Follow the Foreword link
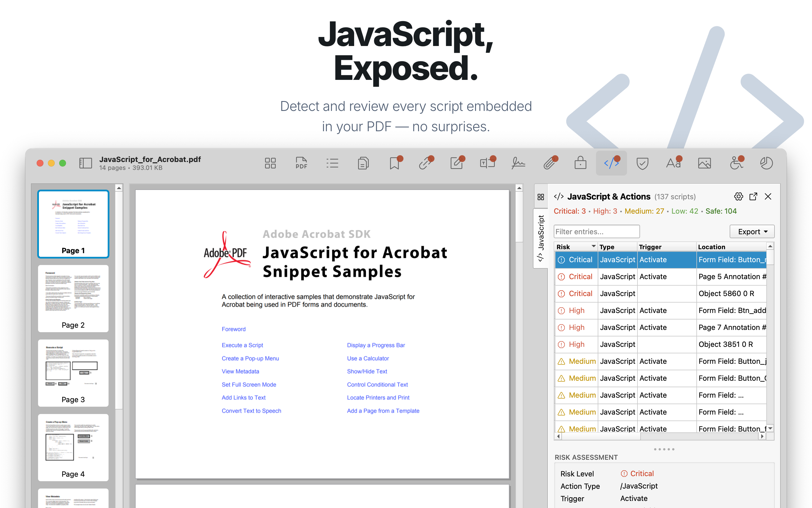The height and width of the screenshot is (508, 812). [233, 329]
